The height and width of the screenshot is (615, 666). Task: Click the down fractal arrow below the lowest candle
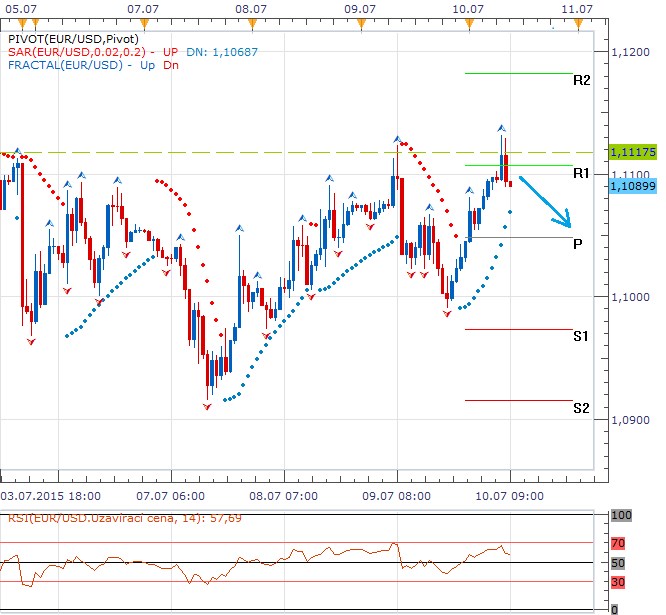click(207, 407)
